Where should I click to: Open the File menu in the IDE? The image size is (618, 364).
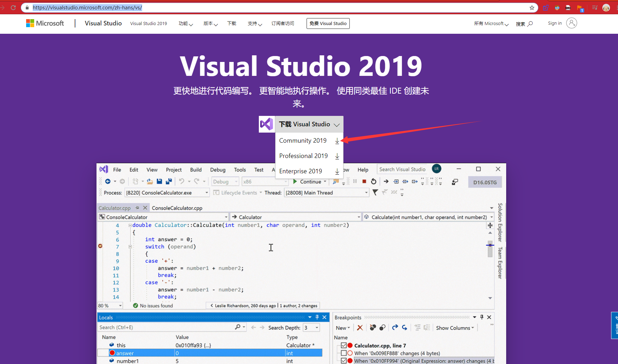click(x=117, y=169)
